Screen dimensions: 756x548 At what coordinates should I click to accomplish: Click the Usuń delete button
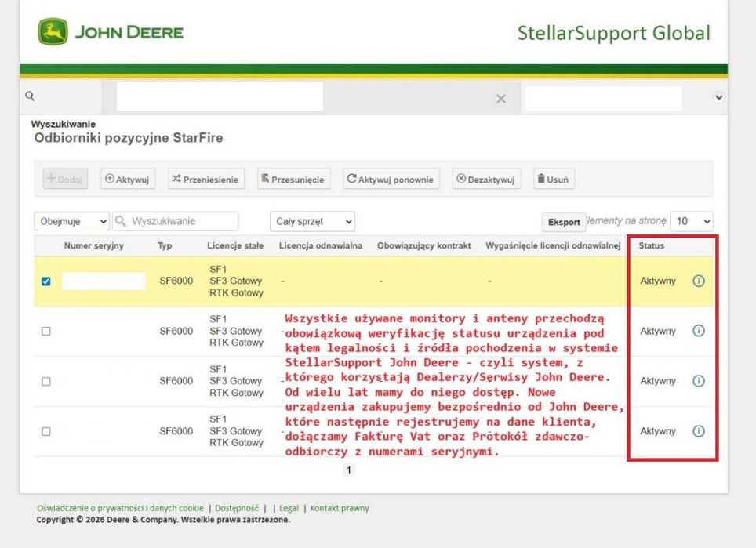(554, 179)
